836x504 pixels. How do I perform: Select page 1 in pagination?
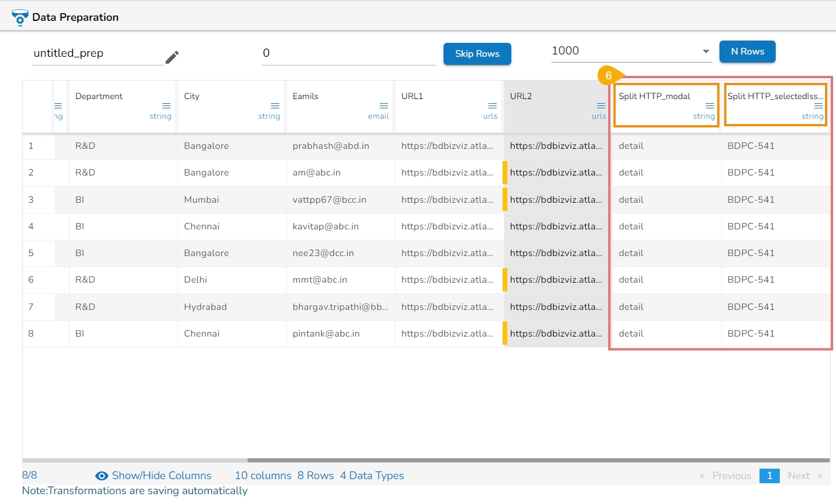tap(769, 476)
